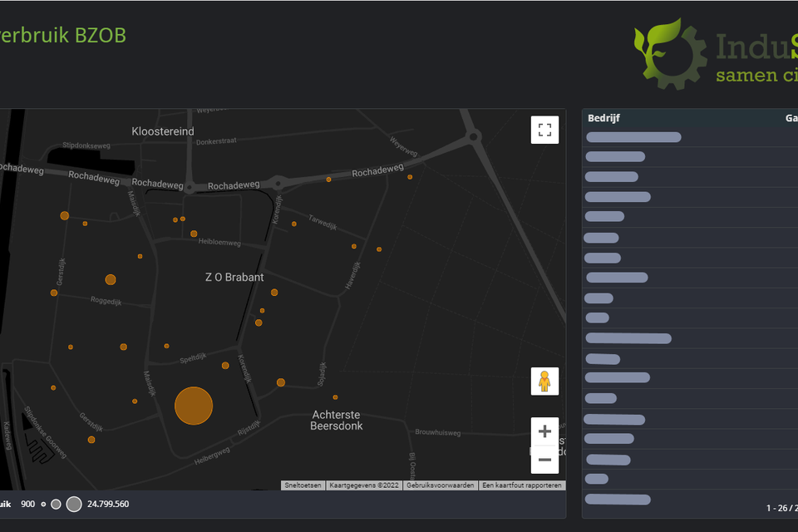The height and width of the screenshot is (532, 798).
Task: Click the Sojadijk street label
Action: pyautogui.click(x=323, y=374)
